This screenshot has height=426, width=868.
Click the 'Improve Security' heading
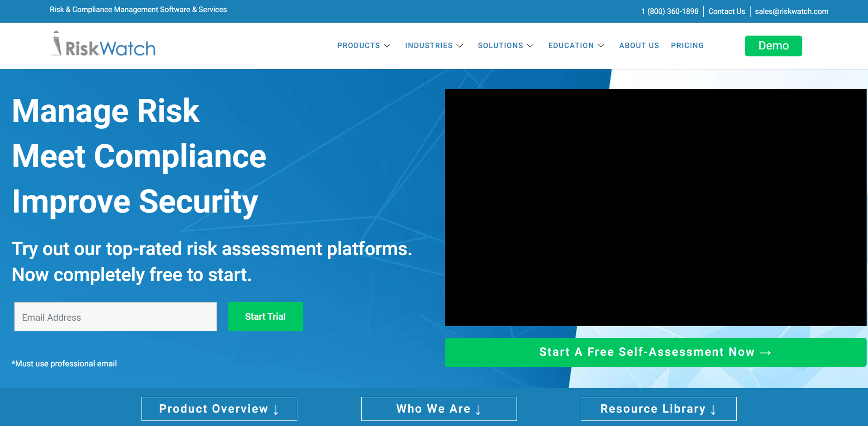[135, 202]
